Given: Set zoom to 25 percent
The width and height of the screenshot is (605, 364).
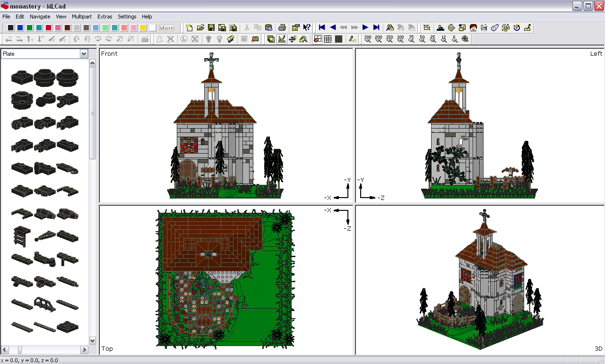Looking at the screenshot, I should pos(433,39).
